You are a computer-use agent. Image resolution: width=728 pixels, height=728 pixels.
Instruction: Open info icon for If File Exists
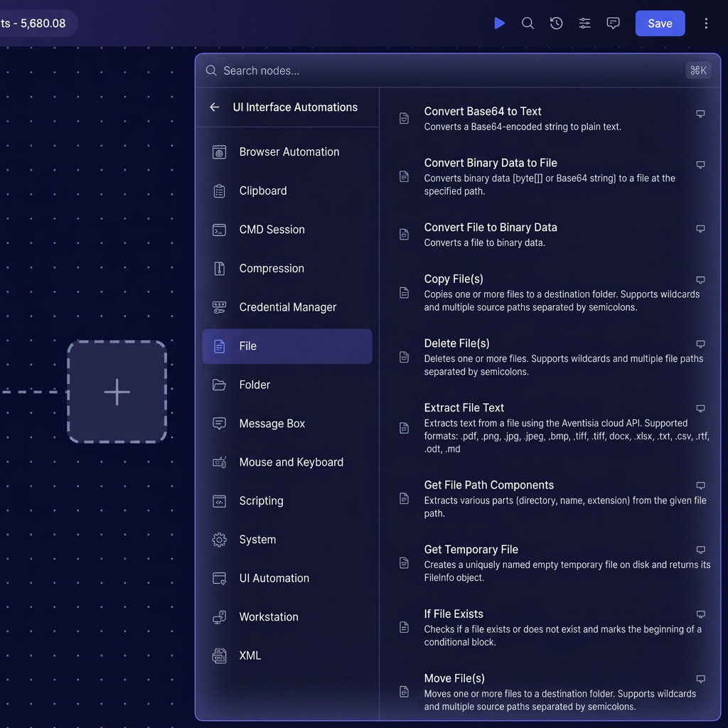tap(700, 615)
